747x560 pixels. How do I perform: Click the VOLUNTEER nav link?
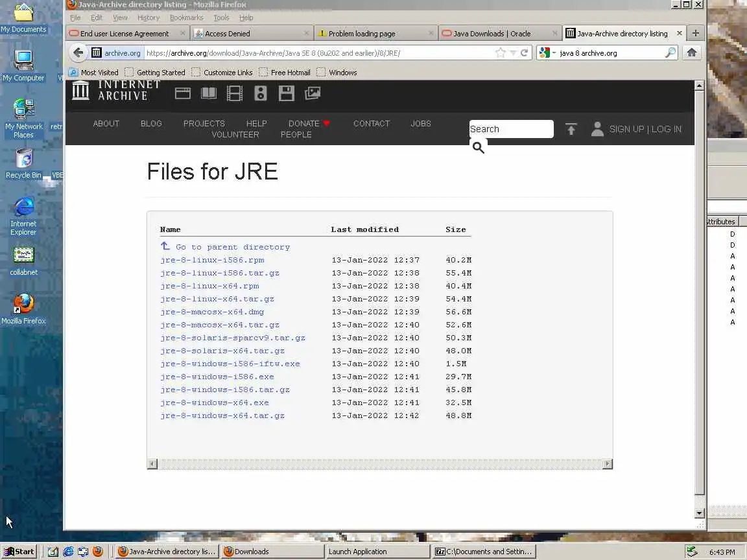(235, 134)
